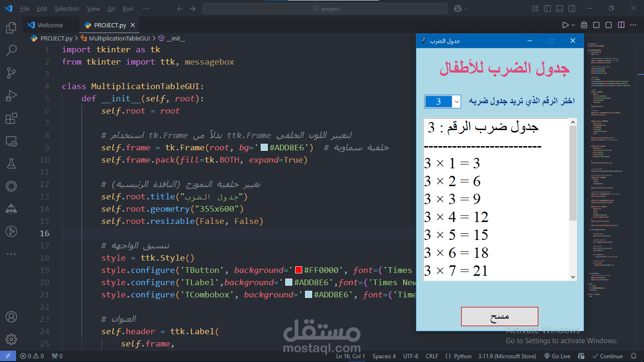Image resolution: width=644 pixels, height=362 pixels.
Task: Click the round ring icon below Testing flask
Action: (x=11, y=186)
